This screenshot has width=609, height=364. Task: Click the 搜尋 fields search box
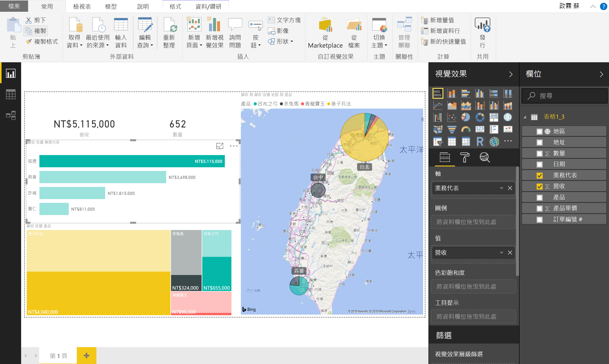pos(564,96)
